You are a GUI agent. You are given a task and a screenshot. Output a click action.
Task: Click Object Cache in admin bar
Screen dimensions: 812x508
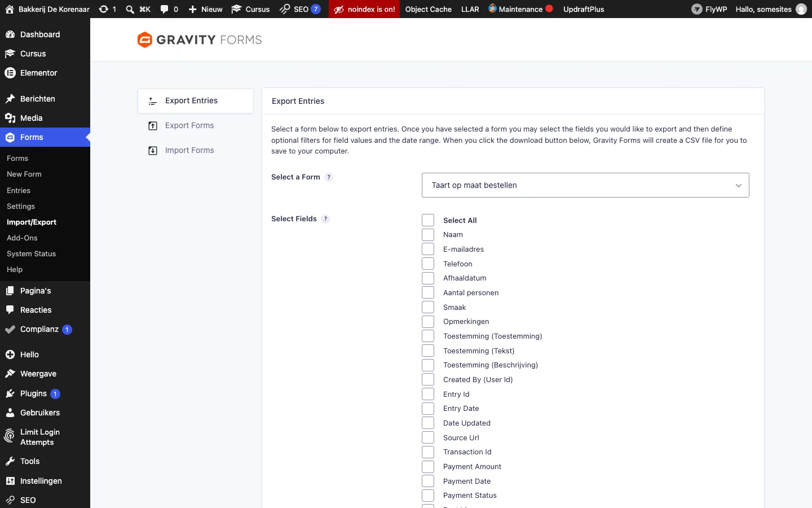pos(429,9)
